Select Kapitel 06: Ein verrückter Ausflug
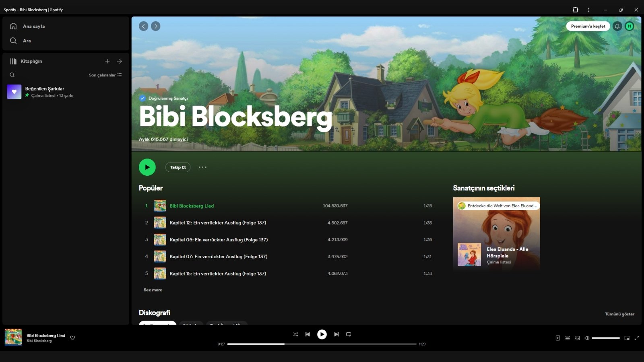The image size is (644, 362). 219,240
